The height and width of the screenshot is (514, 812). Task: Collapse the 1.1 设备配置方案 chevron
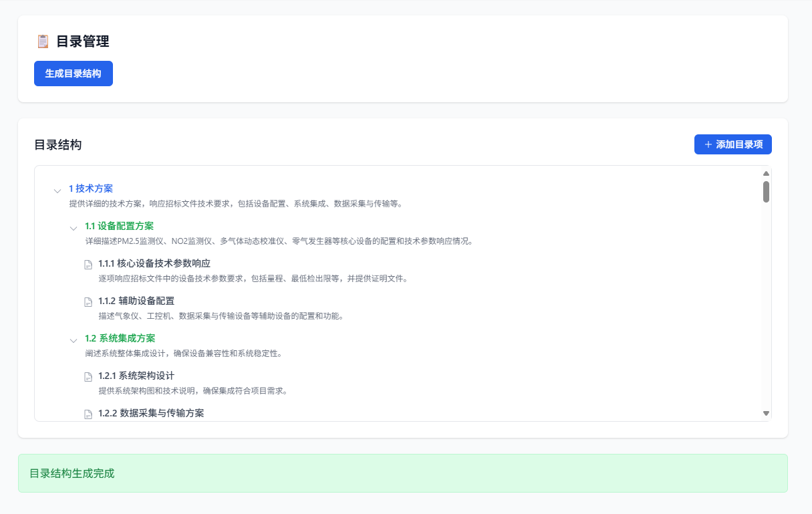pyautogui.click(x=74, y=228)
